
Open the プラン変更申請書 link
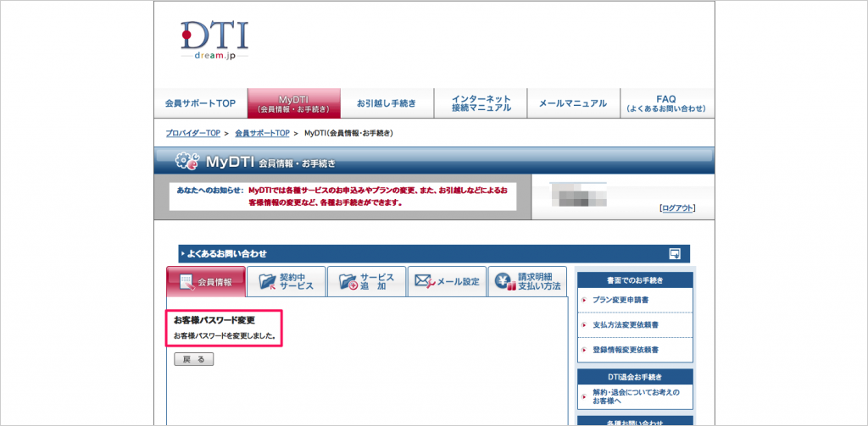click(620, 300)
